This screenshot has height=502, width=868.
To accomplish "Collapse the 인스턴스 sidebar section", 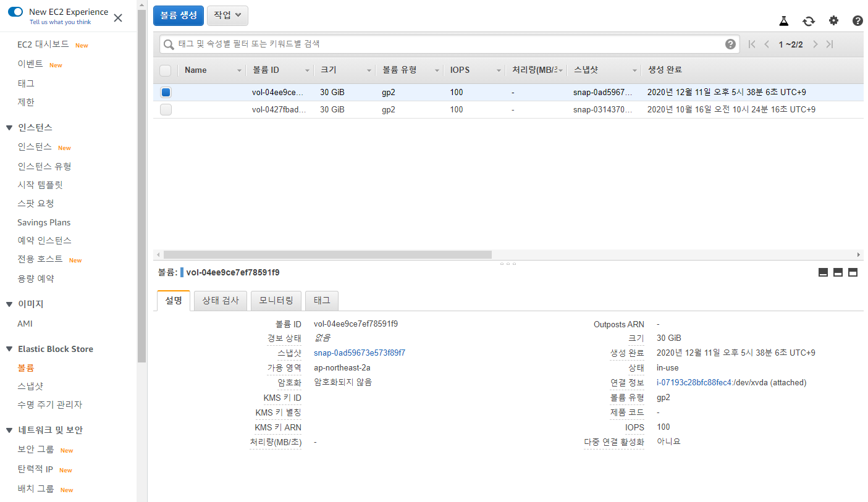I will pyautogui.click(x=9, y=128).
